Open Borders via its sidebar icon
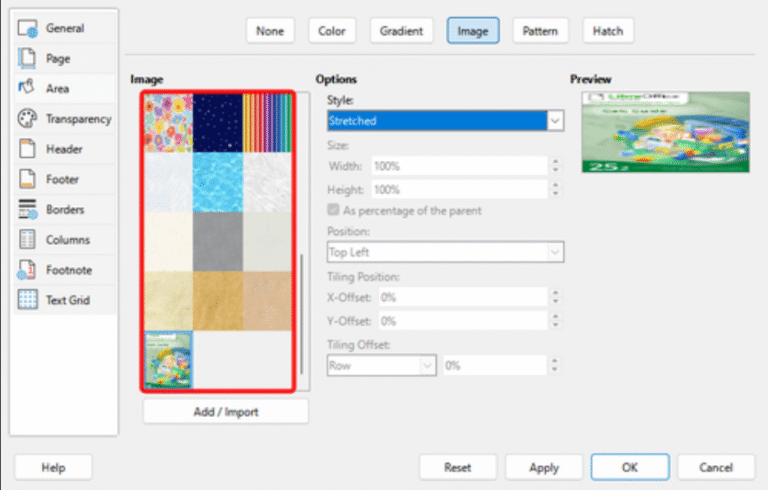This screenshot has height=490, width=768. 28,210
